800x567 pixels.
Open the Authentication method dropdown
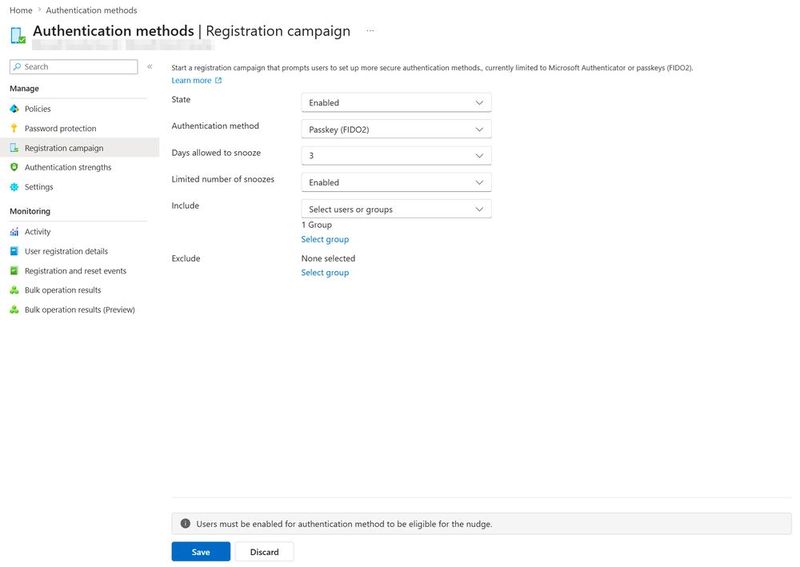pyautogui.click(x=396, y=129)
